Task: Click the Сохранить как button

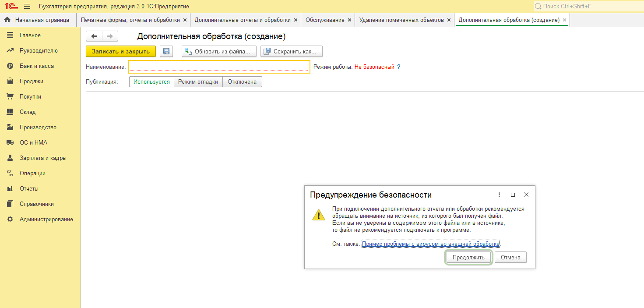Action: click(292, 51)
